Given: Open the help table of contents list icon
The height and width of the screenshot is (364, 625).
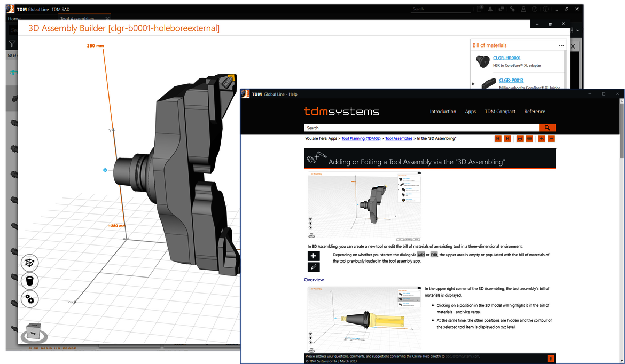Looking at the screenshot, I should coord(529,138).
